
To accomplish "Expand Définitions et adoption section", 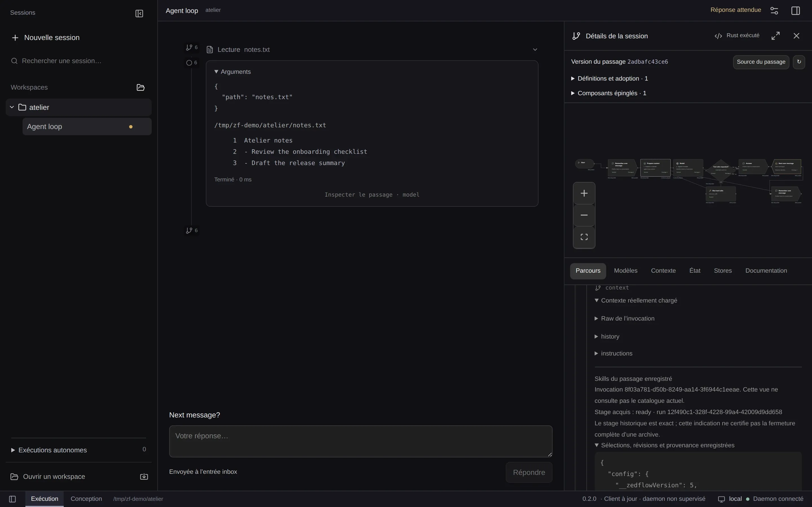I will pos(609,79).
